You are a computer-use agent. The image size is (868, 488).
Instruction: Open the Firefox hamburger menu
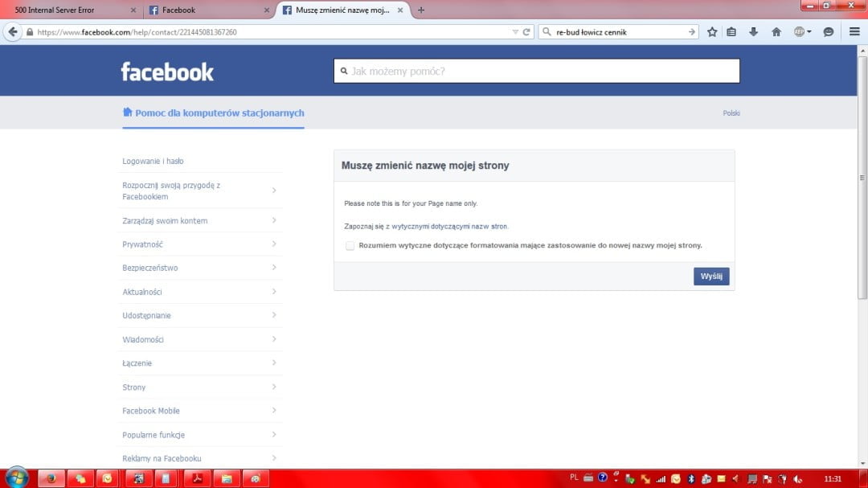[x=854, y=32]
